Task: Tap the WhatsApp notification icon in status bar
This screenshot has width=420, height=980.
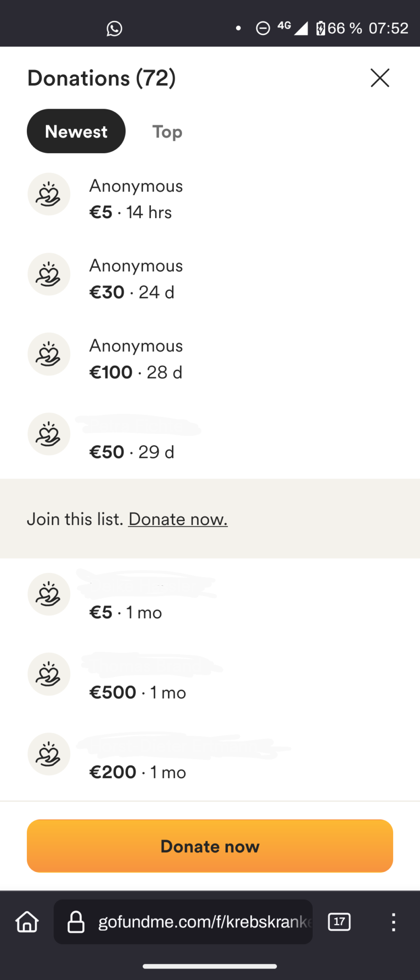Action: 114,29
